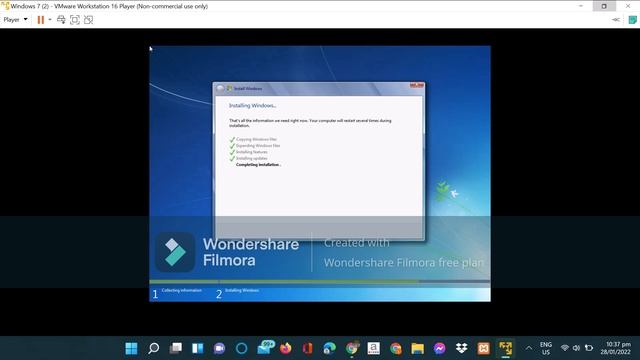This screenshot has width=640, height=360.
Task: Click the VMware window title text
Action: click(109, 6)
